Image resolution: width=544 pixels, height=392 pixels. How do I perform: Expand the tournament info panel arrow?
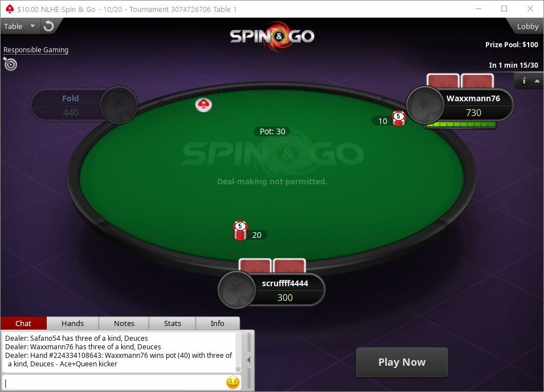click(537, 81)
